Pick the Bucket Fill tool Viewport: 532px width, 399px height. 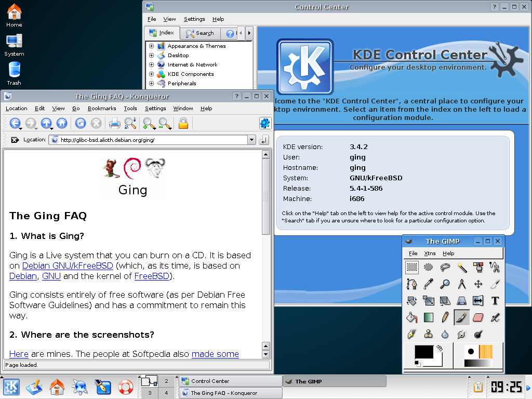pos(411,317)
